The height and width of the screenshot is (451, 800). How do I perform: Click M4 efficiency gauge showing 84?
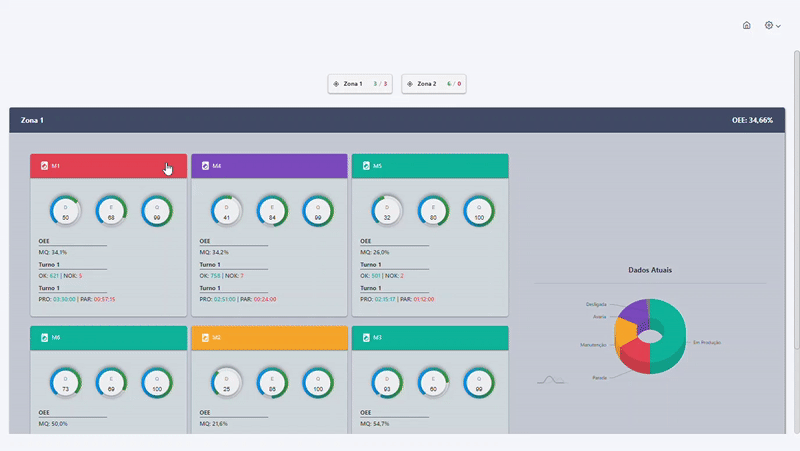click(272, 211)
